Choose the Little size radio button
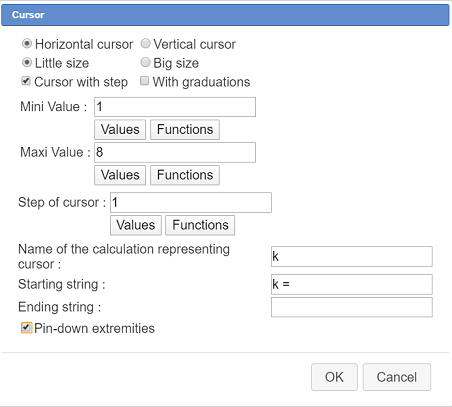 click(x=27, y=63)
